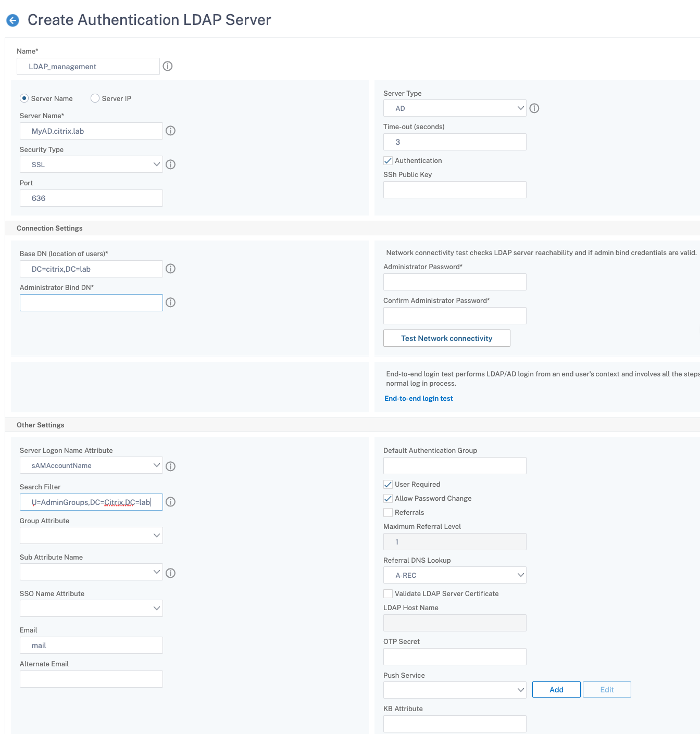Open info icon beside Sub Attribute Name
Viewport: 700px width, 734px height.
click(x=170, y=573)
